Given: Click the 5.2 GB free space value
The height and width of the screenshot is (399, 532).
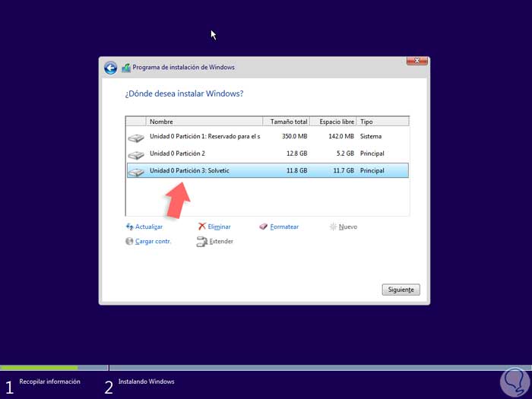Looking at the screenshot, I should (345, 154).
